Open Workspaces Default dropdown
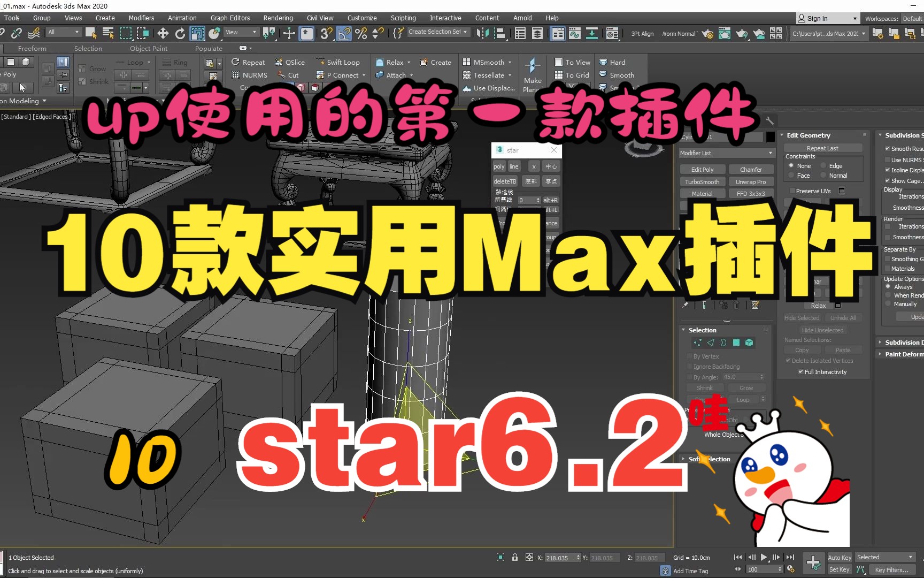This screenshot has height=578, width=924. point(912,19)
